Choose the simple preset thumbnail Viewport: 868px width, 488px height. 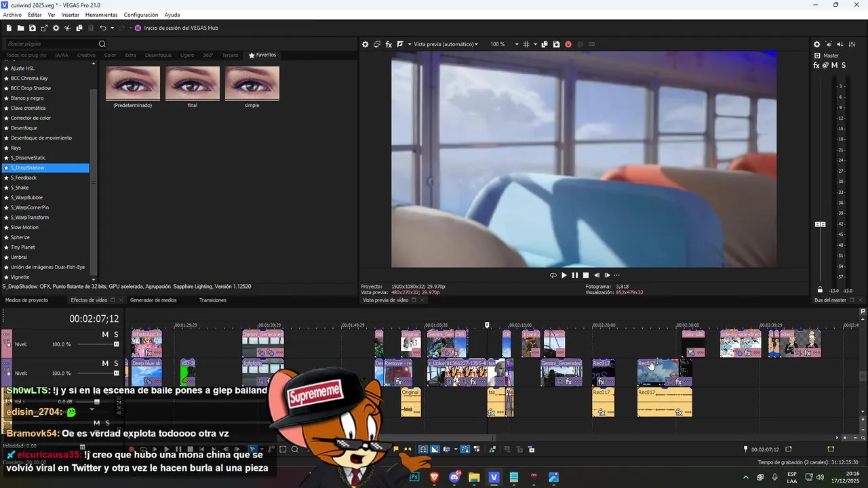click(252, 83)
